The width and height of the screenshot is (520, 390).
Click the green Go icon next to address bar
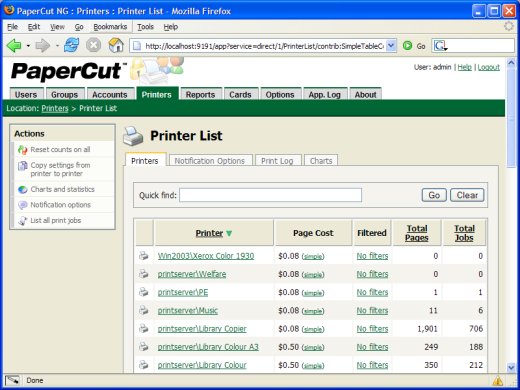click(407, 46)
